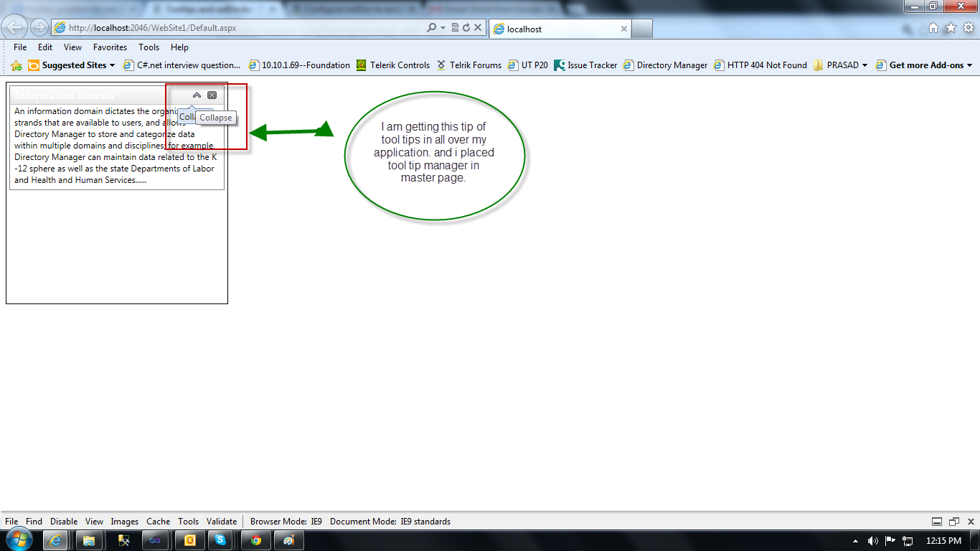The image size is (980, 551).
Task: Open developer tools Find menu
Action: [34, 522]
